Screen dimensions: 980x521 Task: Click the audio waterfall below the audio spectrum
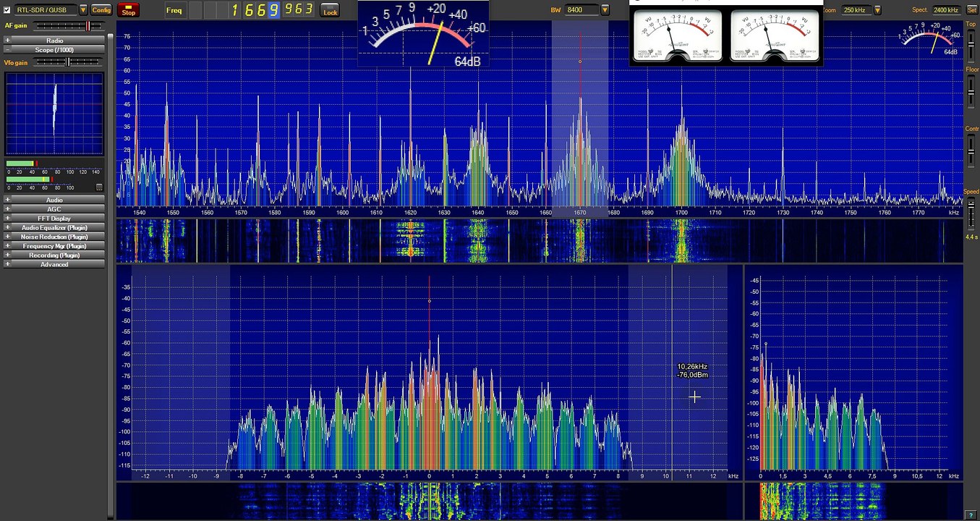[x=853, y=501]
